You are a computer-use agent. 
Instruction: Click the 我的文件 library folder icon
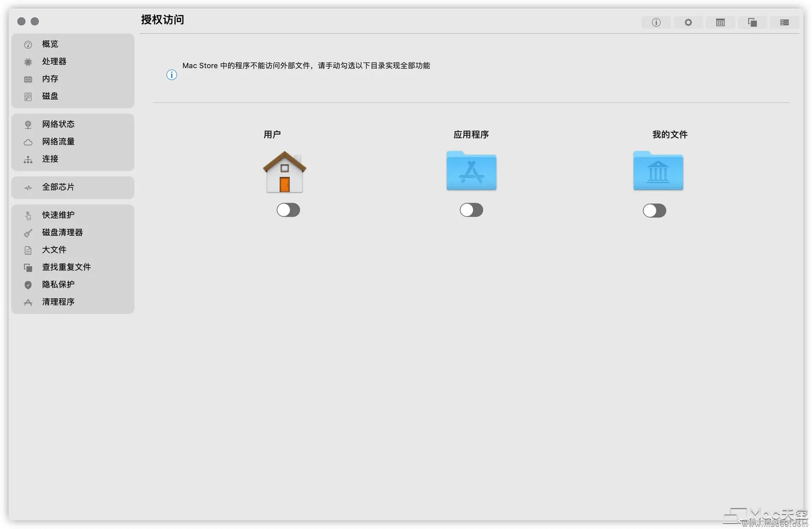(x=658, y=171)
